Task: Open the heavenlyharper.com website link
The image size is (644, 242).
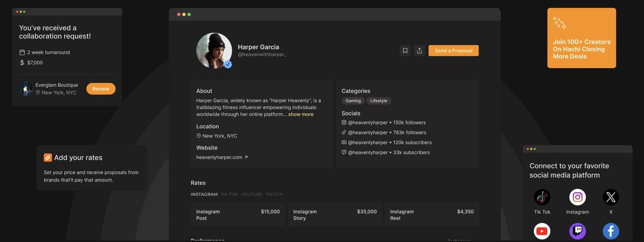Action: [219, 157]
